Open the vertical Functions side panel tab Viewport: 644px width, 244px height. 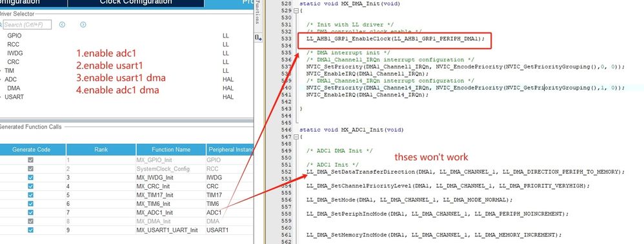click(257, 12)
